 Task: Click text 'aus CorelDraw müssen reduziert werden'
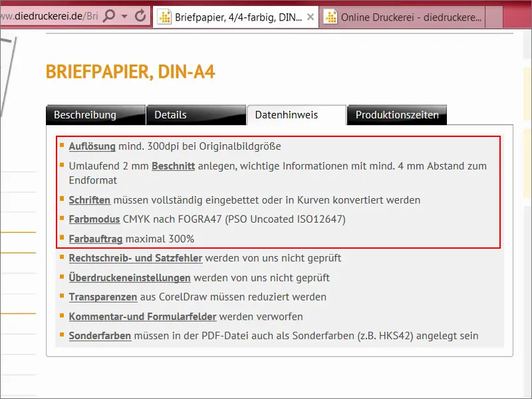pos(233,297)
